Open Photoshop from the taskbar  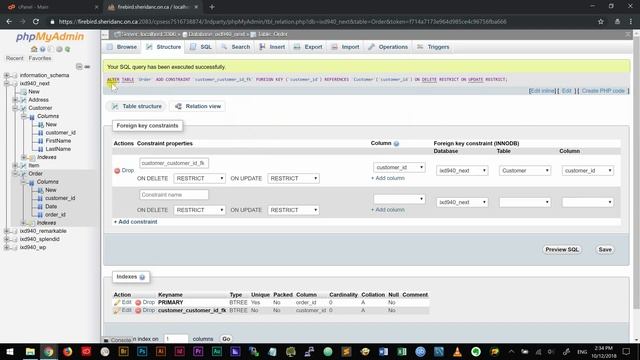point(142,351)
